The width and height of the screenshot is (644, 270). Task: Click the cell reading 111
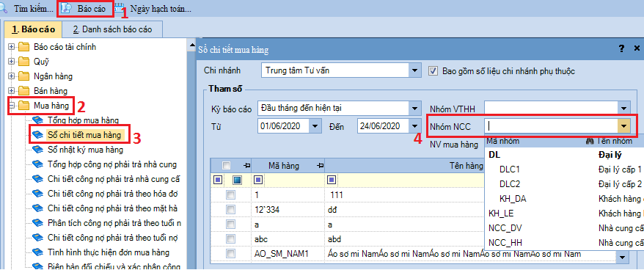tap(337, 194)
